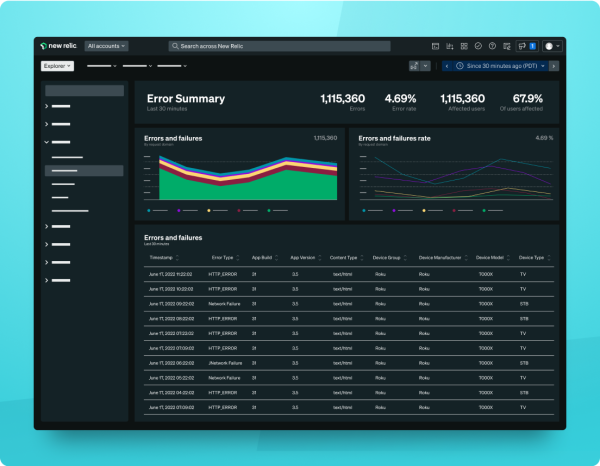Open the help question mark icon
Image resolution: width=600 pixels, height=466 pixels.
(492, 46)
